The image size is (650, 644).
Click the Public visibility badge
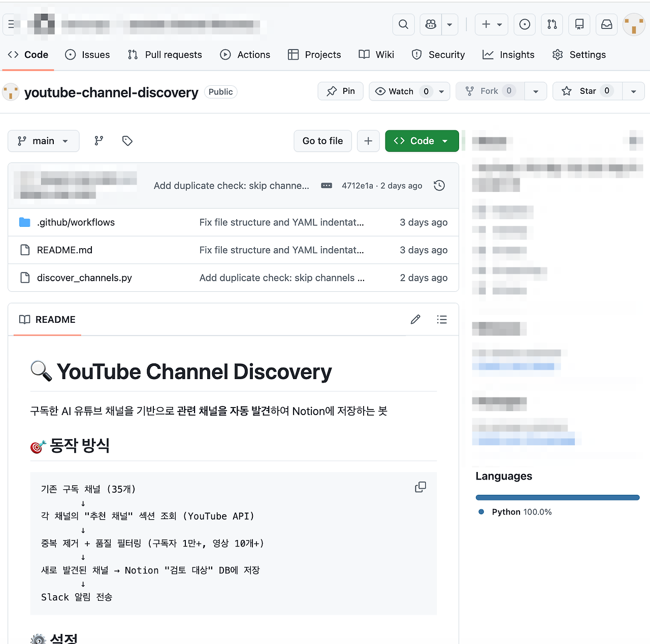click(x=221, y=92)
